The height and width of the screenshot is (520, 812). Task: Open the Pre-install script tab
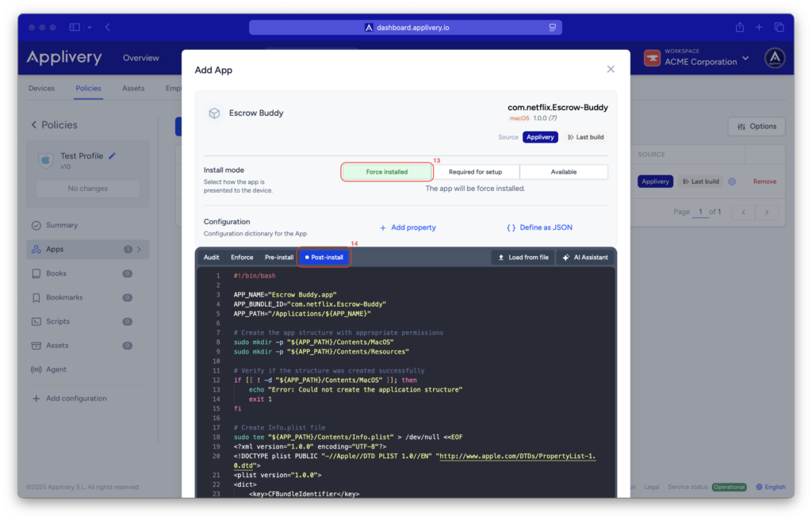point(278,258)
